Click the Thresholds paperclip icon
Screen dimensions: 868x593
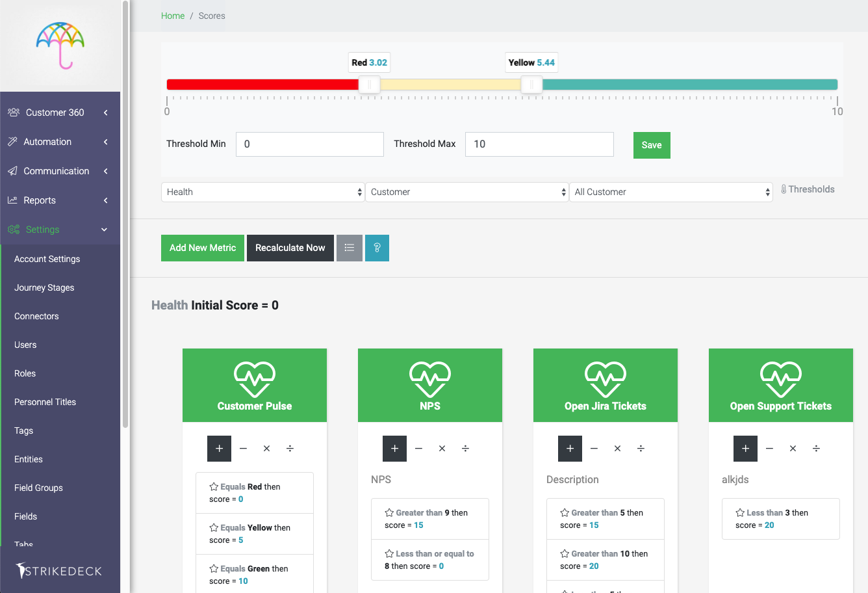(x=784, y=189)
